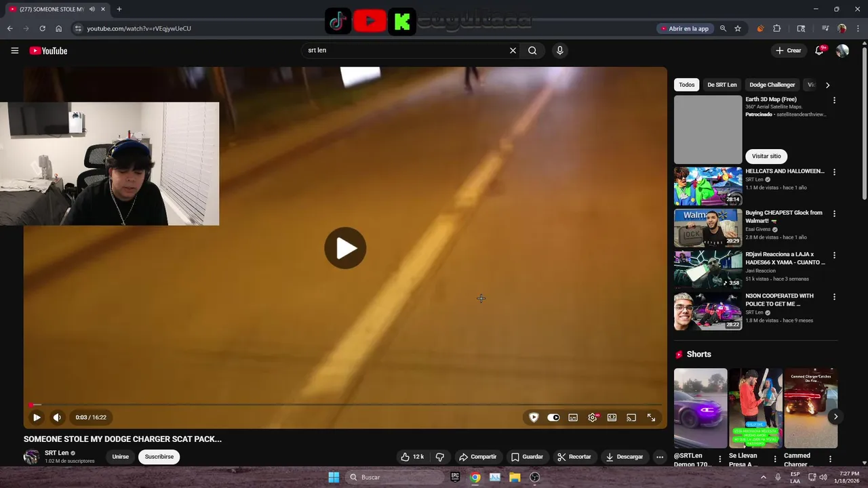Open N3ON COOPERATED WITH POLICE video title
This screenshot has width=868, height=488.
pos(780,300)
